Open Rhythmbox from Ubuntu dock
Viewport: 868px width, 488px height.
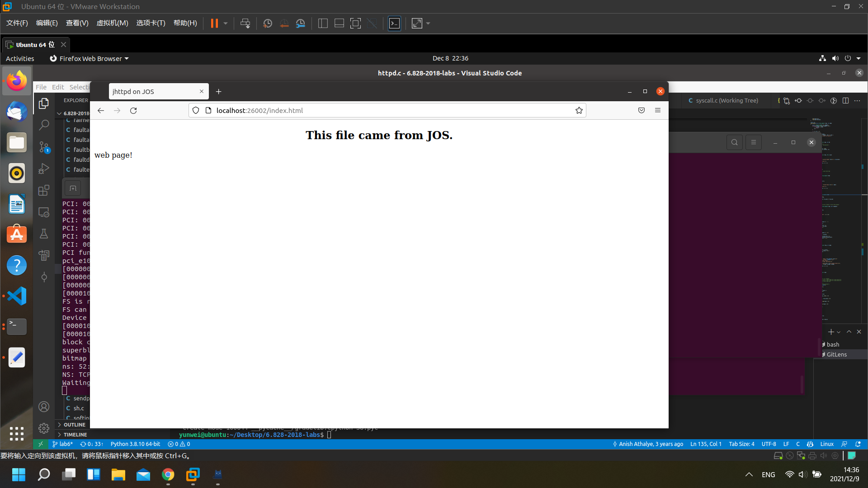coord(17,173)
